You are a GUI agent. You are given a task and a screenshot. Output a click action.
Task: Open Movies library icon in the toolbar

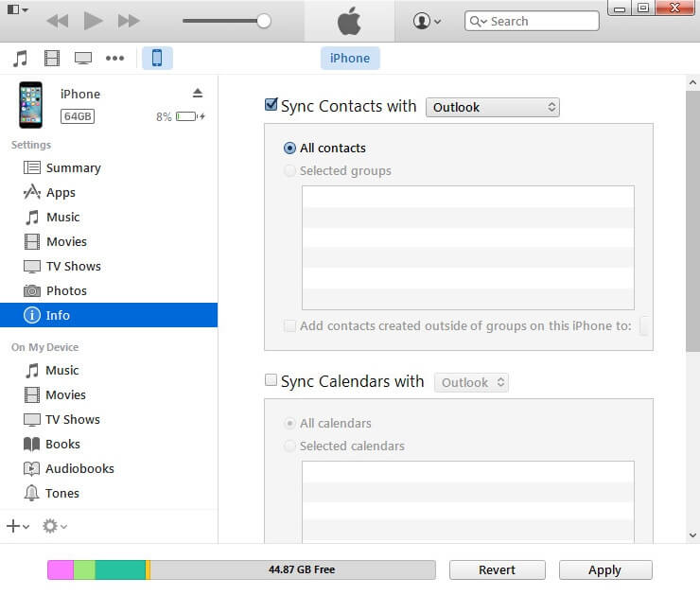pyautogui.click(x=52, y=59)
